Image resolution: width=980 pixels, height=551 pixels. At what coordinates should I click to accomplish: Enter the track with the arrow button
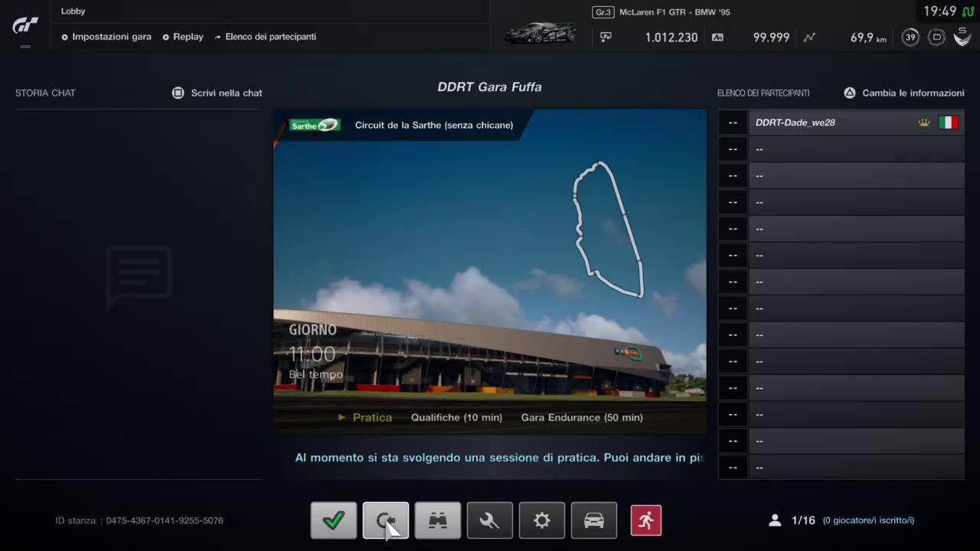(x=386, y=520)
